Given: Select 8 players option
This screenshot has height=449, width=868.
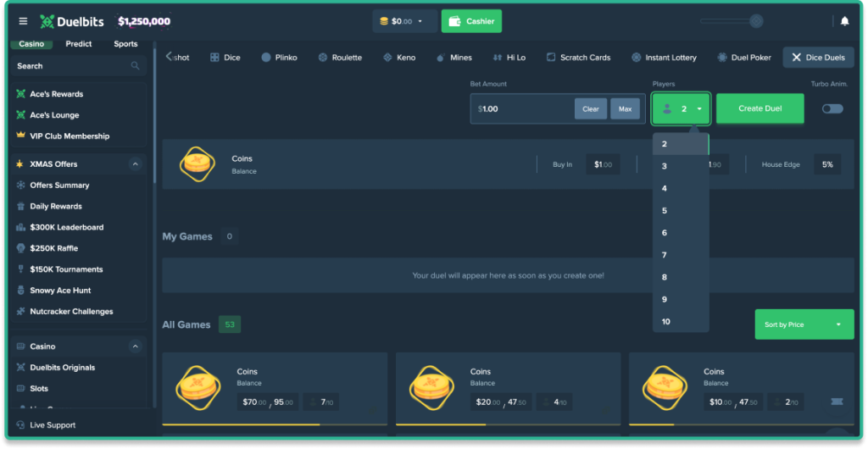Looking at the screenshot, I should 681,277.
